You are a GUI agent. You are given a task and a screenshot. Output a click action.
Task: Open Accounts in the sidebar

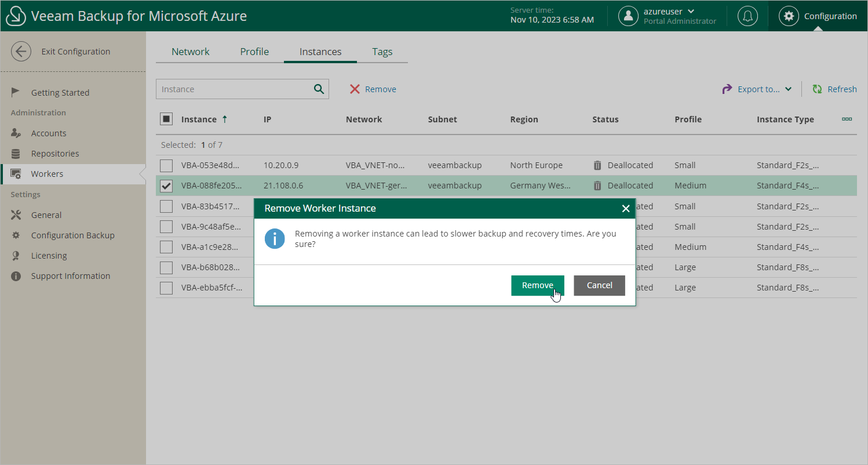(49, 133)
